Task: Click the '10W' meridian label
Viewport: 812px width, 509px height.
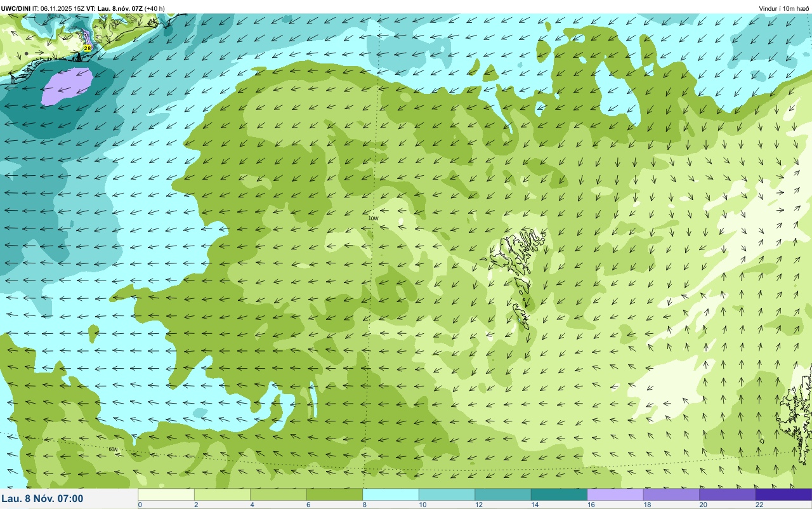Action: click(x=374, y=218)
